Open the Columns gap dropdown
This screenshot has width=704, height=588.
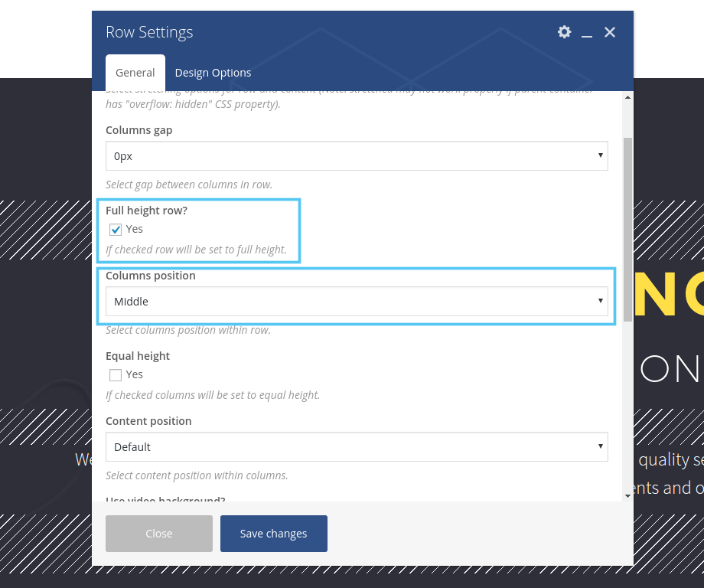(357, 155)
